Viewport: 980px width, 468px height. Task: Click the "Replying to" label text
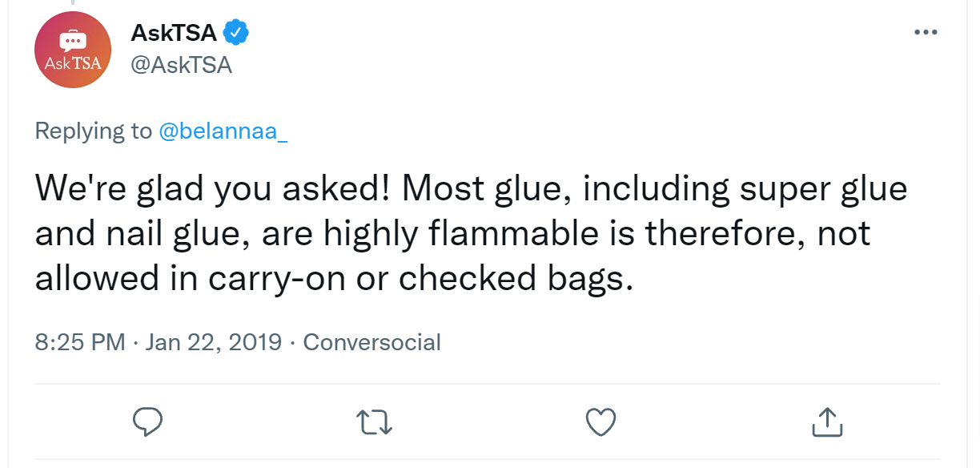(93, 131)
